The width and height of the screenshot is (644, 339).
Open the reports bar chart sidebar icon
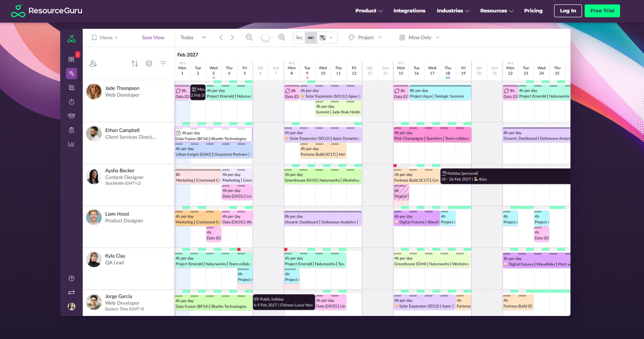(71, 144)
